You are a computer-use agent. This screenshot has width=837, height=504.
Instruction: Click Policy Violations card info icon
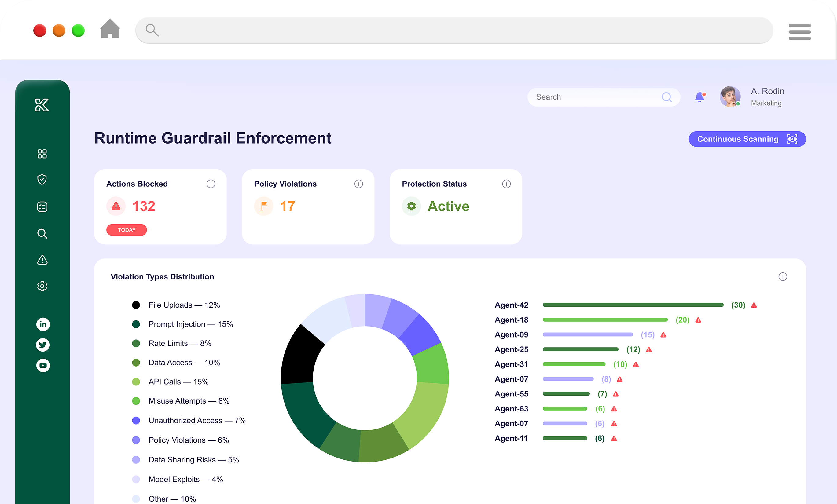[x=358, y=184]
